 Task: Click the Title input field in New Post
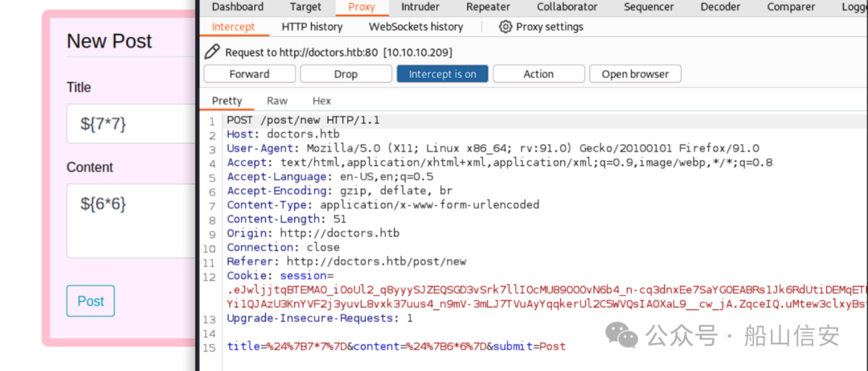coord(132,124)
